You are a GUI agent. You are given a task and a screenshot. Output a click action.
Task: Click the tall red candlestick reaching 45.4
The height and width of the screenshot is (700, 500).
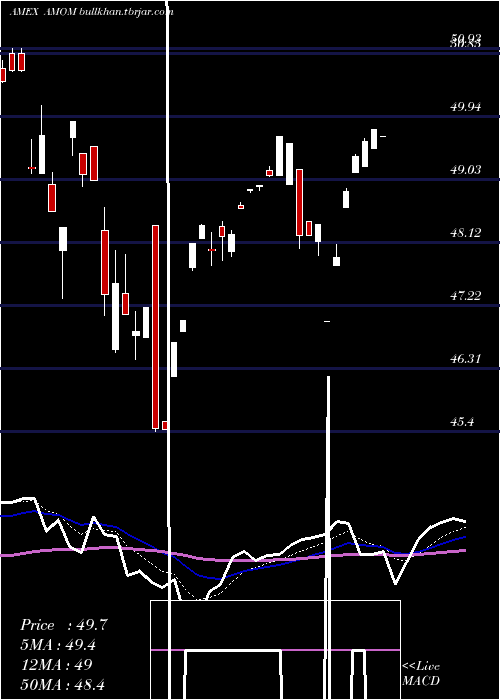155,327
